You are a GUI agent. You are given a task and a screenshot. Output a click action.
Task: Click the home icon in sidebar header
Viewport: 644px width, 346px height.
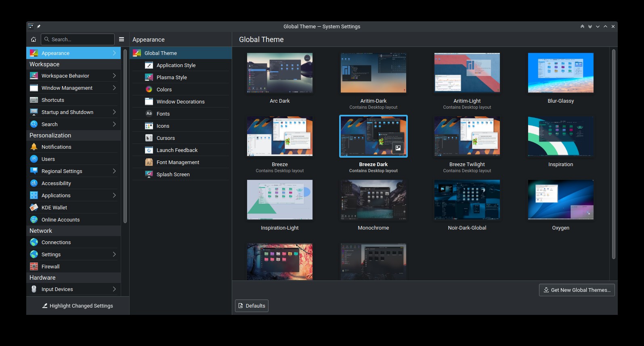[34, 39]
